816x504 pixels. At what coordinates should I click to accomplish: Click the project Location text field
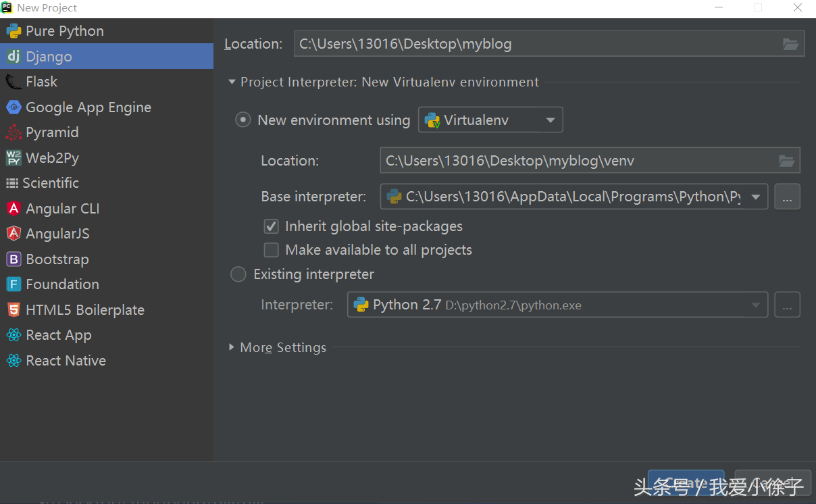(x=534, y=44)
